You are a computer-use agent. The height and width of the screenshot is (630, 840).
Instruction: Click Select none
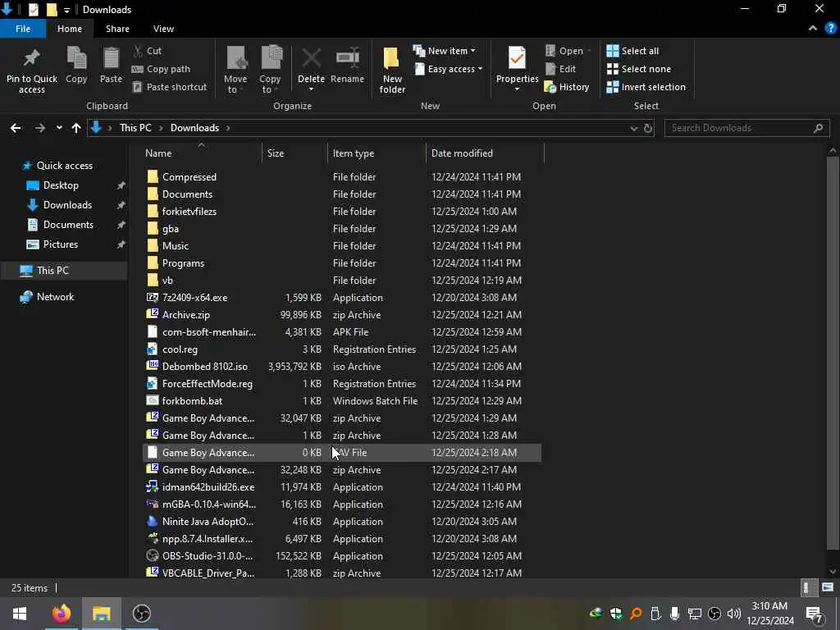coord(638,69)
